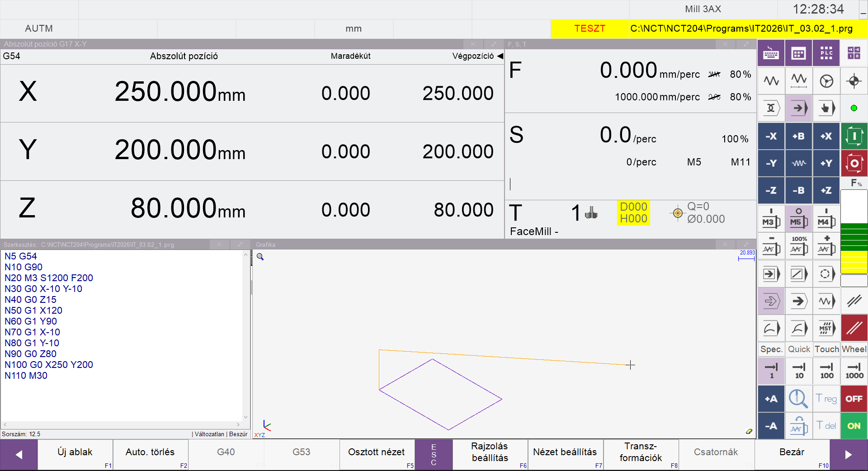This screenshot has height=471, width=868.
Task: Click the Új ablak button
Action: [75, 452]
